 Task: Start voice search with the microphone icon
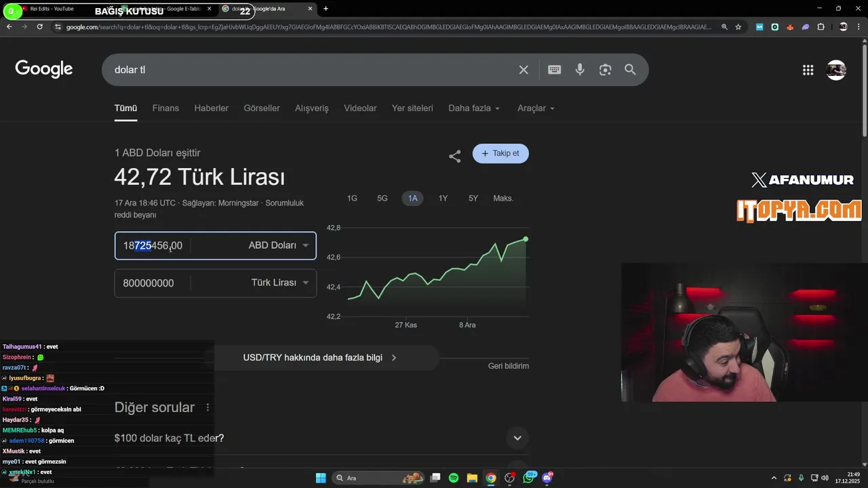point(580,70)
